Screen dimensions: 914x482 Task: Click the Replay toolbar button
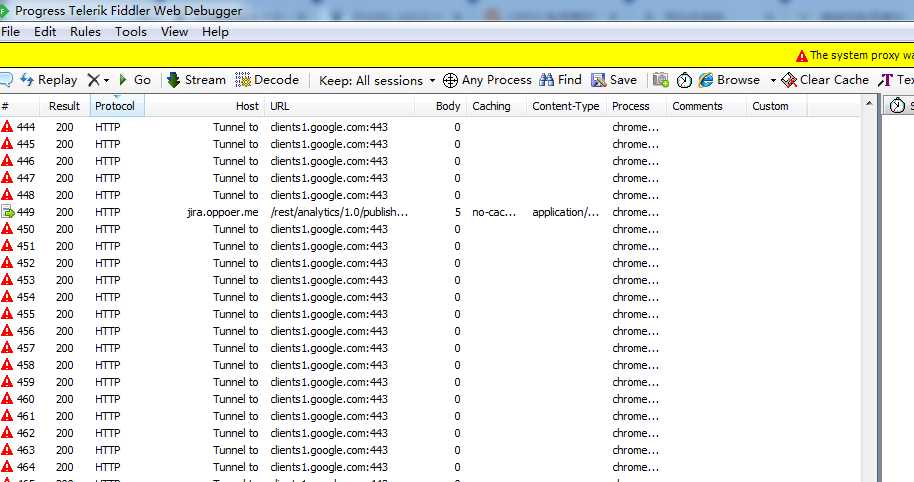(x=49, y=80)
